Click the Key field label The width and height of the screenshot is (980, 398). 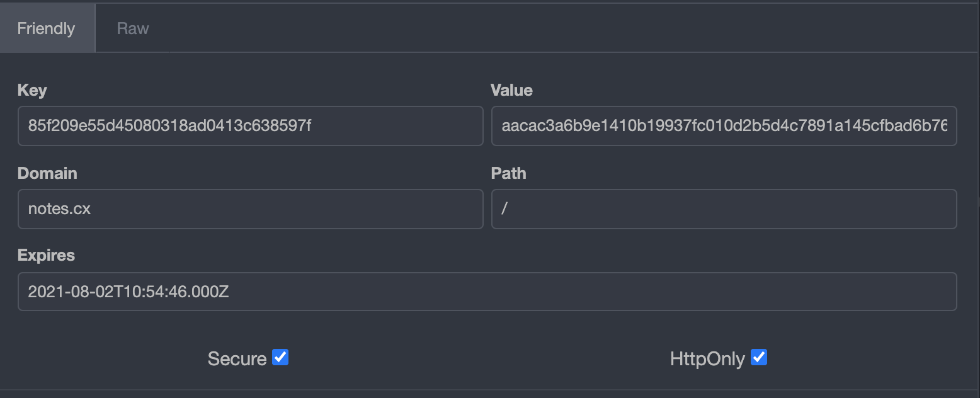[x=32, y=91]
